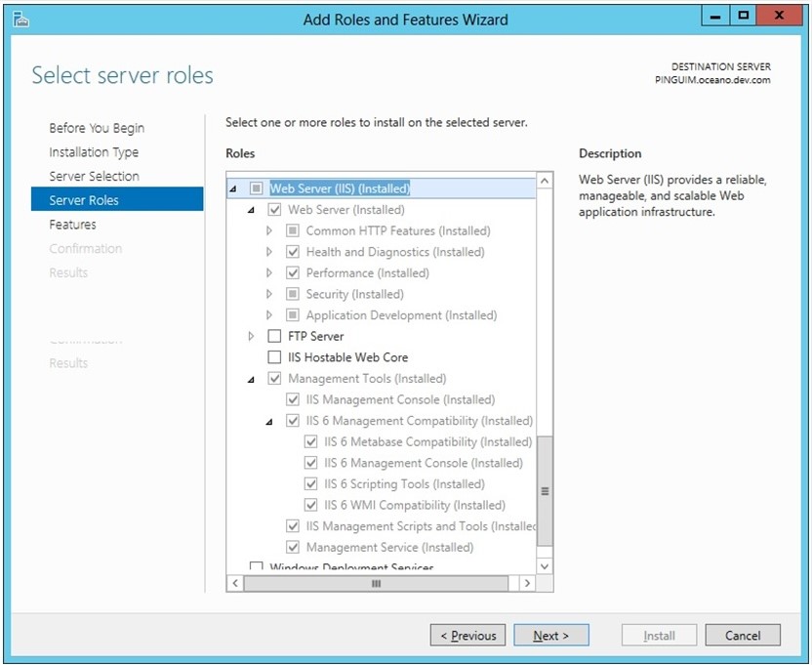Expand Application Development node
The height and width of the screenshot is (665, 812).
(269, 315)
